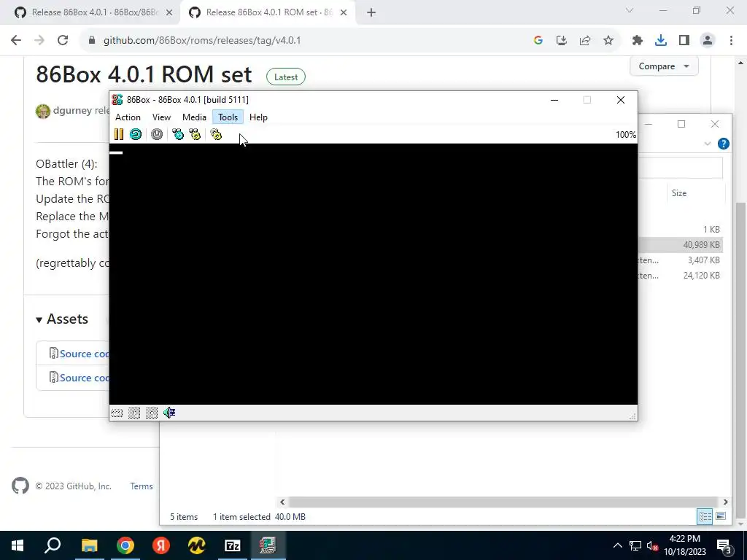Open Yandex browser from the taskbar
747x560 pixels.
pos(160,545)
